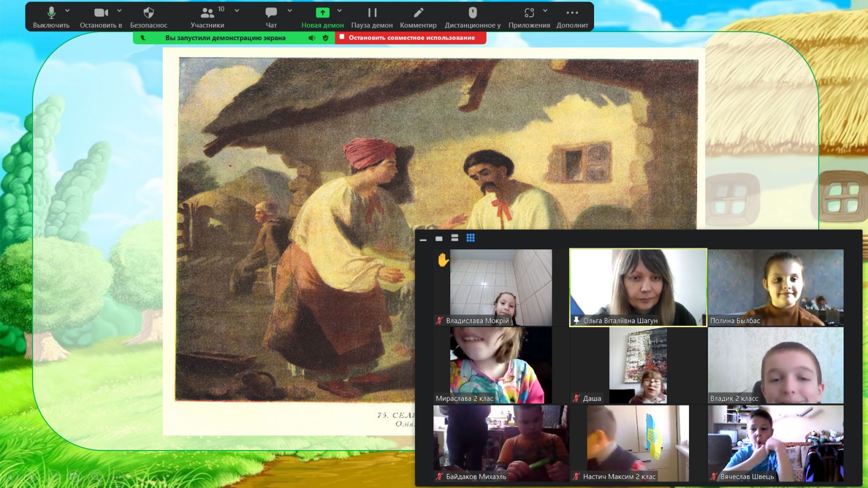Select Ольга Віталіївна Шагун video tile
Image resolution: width=868 pixels, height=488 pixels.
pos(638,287)
